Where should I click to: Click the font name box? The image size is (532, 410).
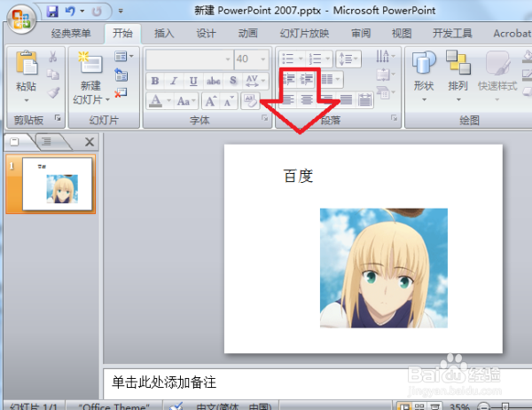(190, 59)
